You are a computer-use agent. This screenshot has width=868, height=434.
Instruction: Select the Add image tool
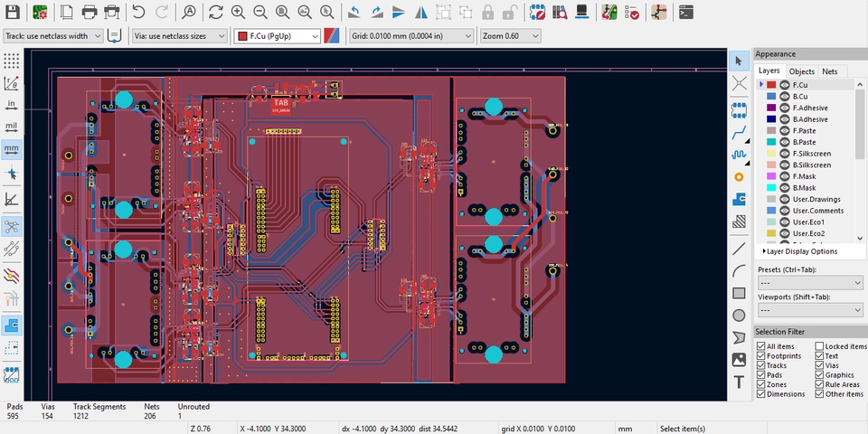point(739,360)
